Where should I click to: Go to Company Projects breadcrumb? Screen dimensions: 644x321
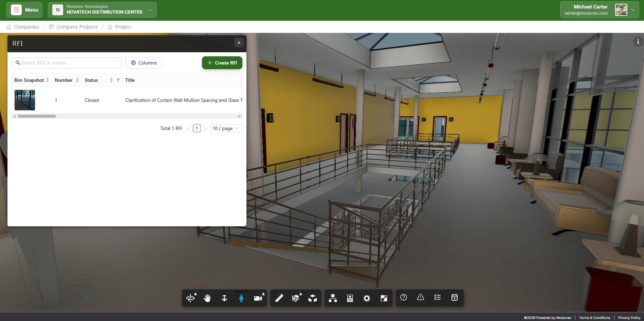pyautogui.click(x=77, y=27)
